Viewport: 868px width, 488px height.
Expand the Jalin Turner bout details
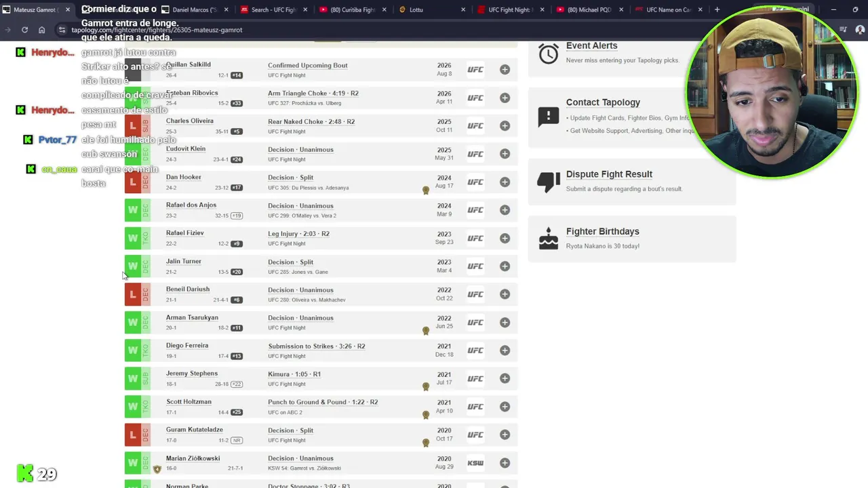pos(505,266)
